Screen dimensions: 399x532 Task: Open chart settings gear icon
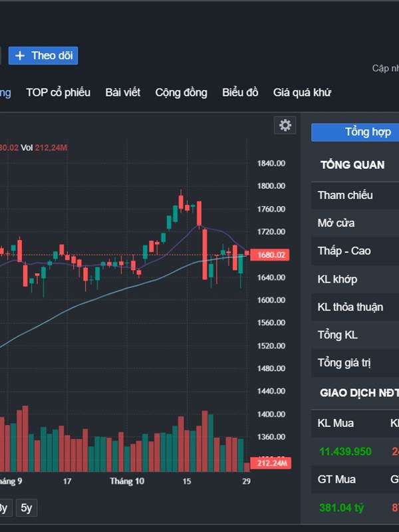[x=285, y=125]
